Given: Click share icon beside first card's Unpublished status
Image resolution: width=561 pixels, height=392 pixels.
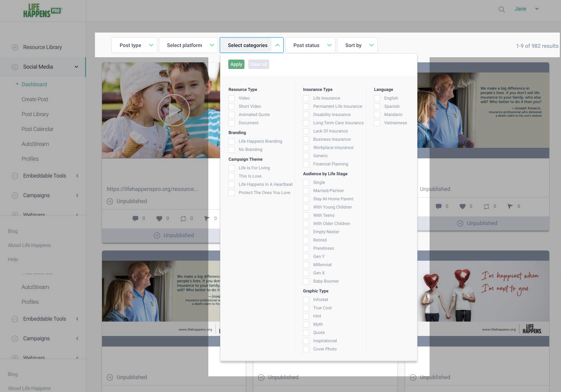Looking at the screenshot, I should click(110, 201).
